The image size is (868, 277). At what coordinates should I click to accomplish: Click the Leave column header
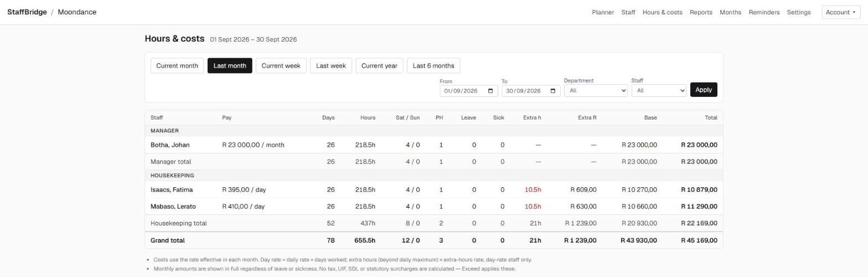(x=468, y=117)
